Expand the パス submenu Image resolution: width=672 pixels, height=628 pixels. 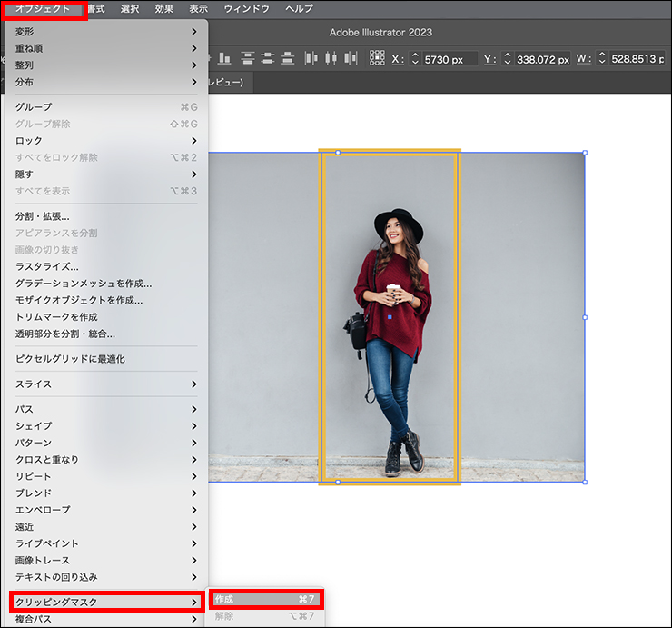(x=106, y=409)
